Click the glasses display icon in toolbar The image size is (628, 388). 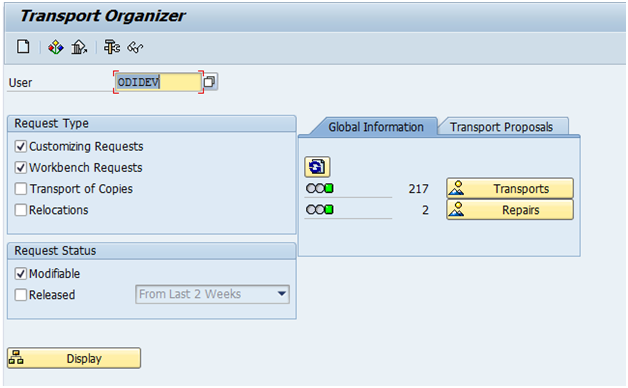click(135, 47)
